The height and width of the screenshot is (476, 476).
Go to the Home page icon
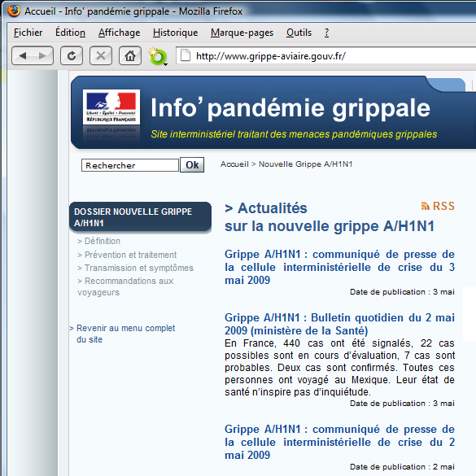pos(130,55)
